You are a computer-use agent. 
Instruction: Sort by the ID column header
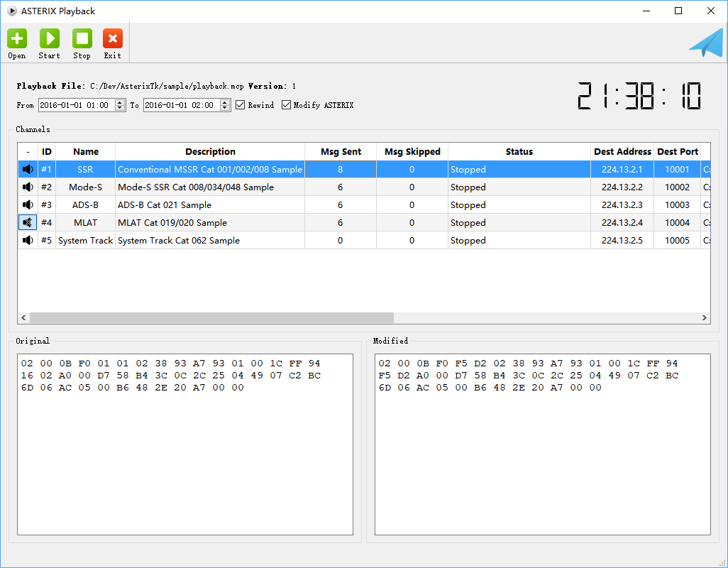(x=47, y=152)
